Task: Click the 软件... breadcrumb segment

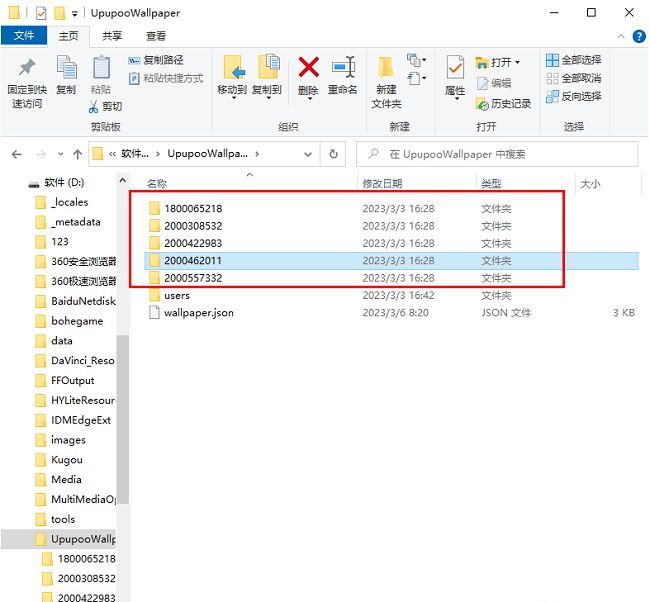Action: [135, 154]
